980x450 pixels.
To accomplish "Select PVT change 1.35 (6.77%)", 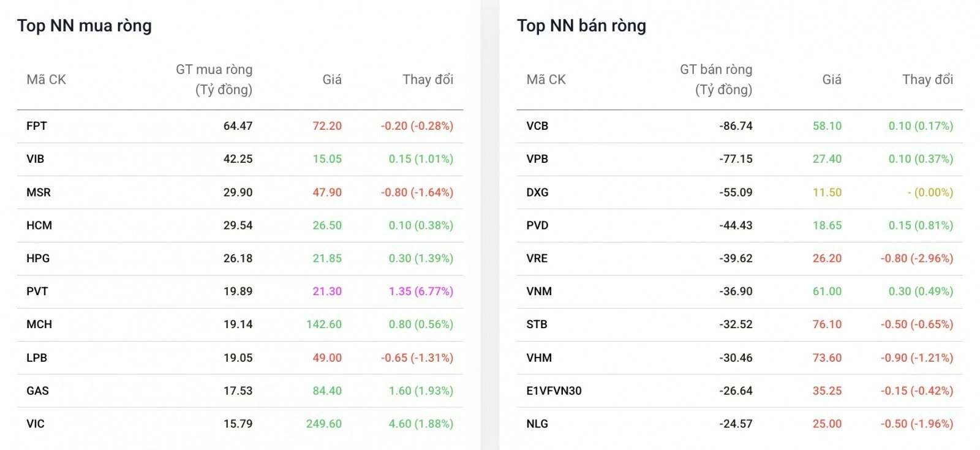I will 421,291.
